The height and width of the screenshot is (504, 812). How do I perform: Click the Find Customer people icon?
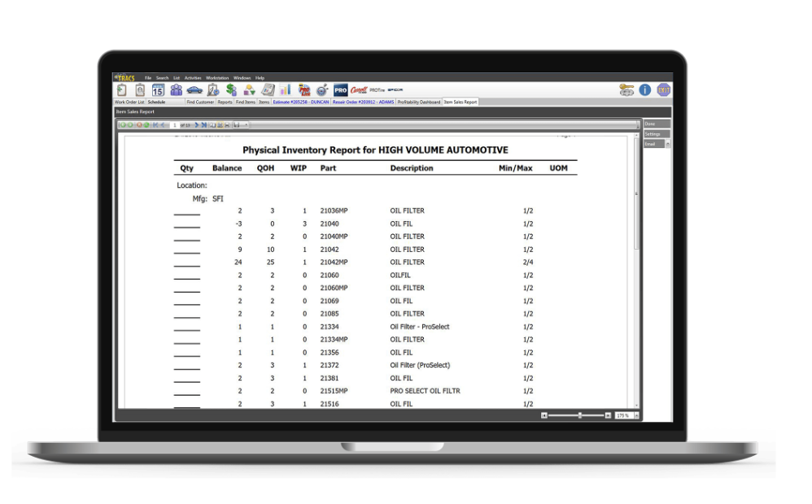click(x=175, y=89)
